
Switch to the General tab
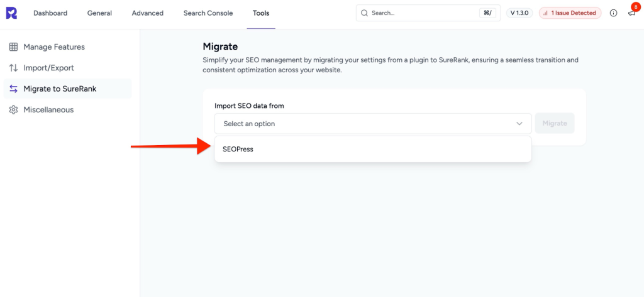click(x=99, y=13)
